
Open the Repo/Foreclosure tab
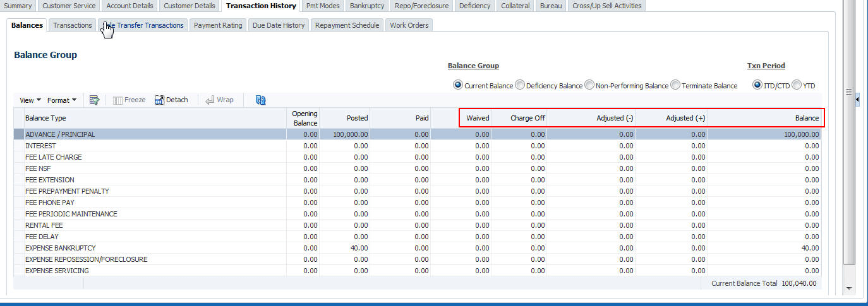tap(422, 6)
